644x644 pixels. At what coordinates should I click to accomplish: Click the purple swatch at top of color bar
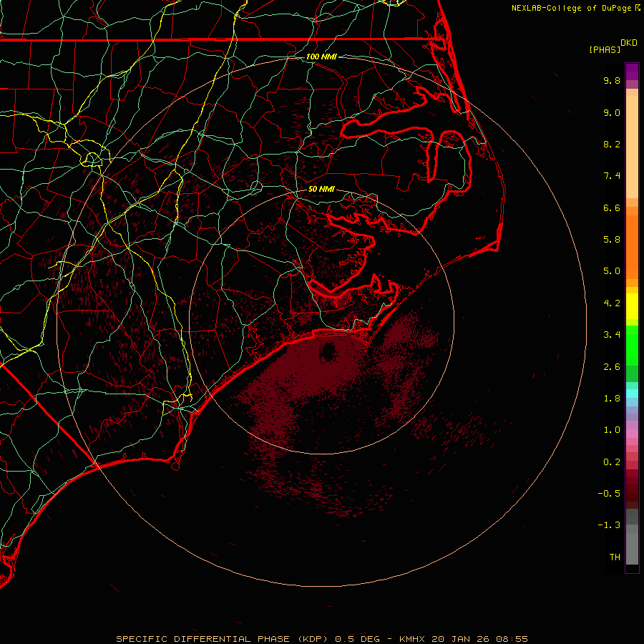(x=632, y=72)
